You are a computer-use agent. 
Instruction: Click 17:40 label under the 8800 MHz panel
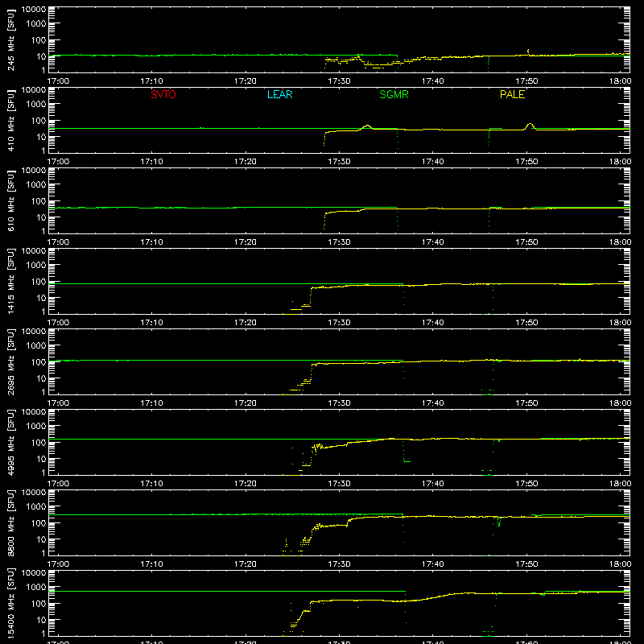click(433, 564)
